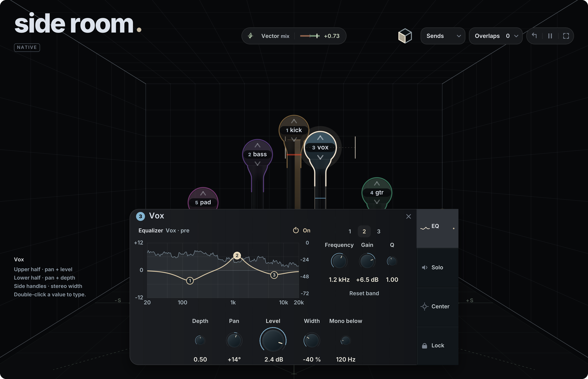This screenshot has height=379, width=588.
Task: Click the up chevron on kick node
Action: pyautogui.click(x=294, y=121)
